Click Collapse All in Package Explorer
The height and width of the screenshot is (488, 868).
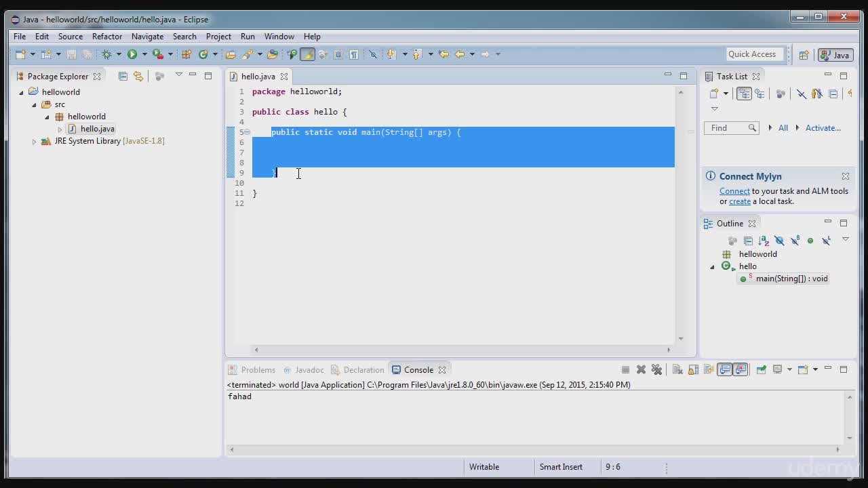[x=123, y=76]
